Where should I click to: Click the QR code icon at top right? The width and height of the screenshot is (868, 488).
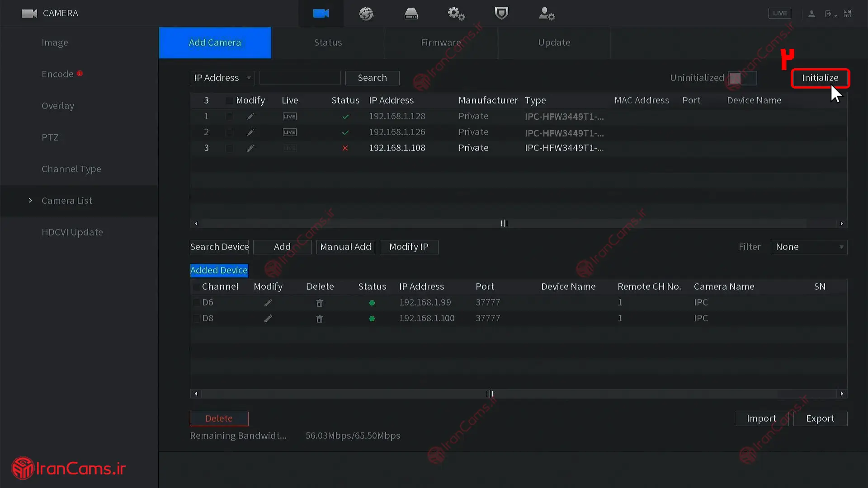click(848, 14)
